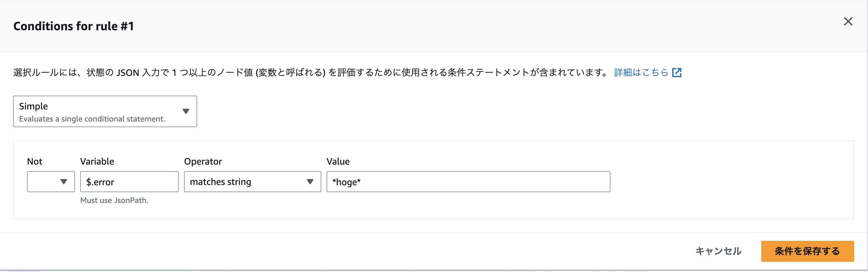The width and height of the screenshot is (868, 272).
Task: Open the empty Not dropdown
Action: 51,182
